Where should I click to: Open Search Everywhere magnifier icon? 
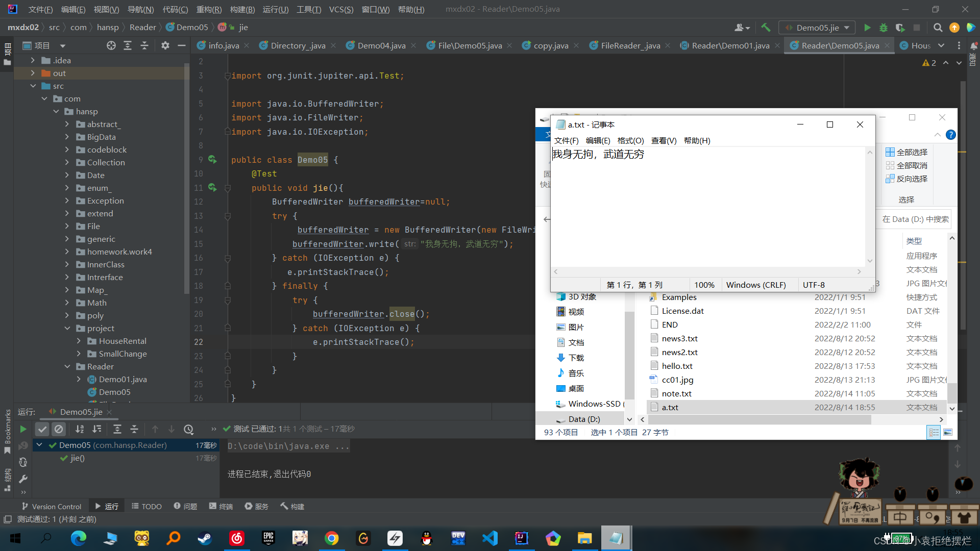point(938,28)
